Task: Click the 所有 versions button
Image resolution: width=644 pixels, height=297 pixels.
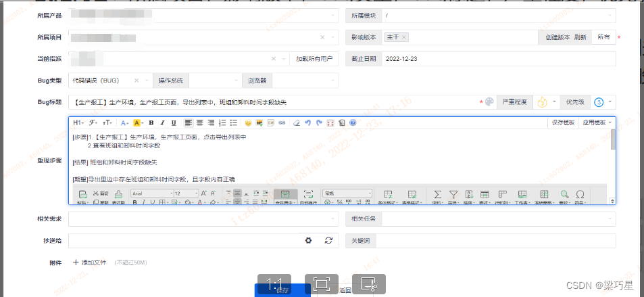Action: pos(603,37)
